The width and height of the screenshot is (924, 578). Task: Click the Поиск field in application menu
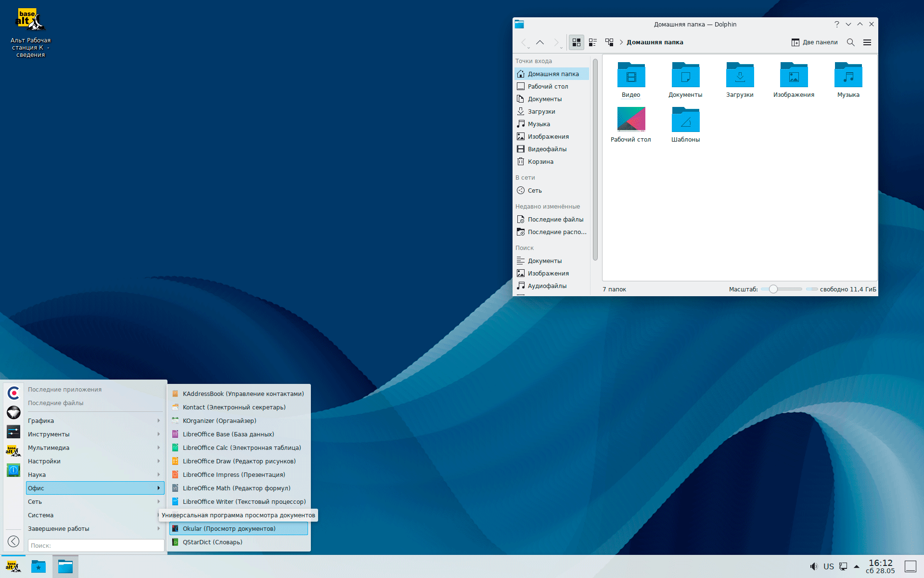[x=96, y=545]
